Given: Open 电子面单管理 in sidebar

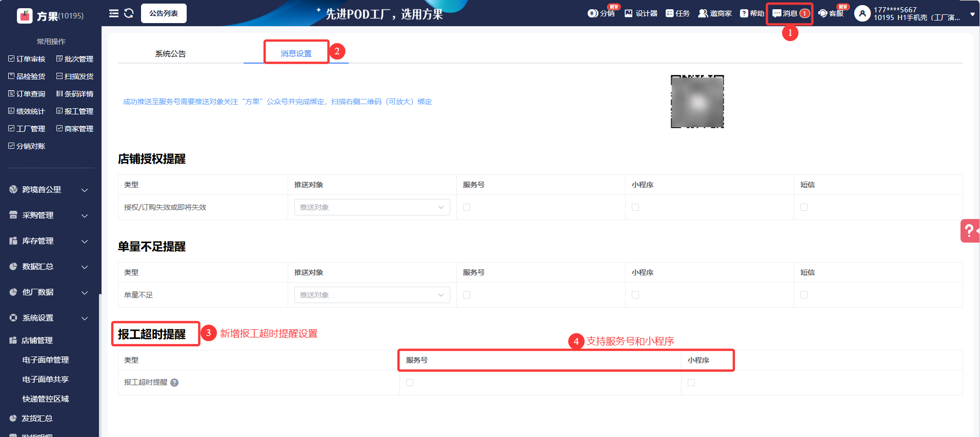Looking at the screenshot, I should 46,360.
